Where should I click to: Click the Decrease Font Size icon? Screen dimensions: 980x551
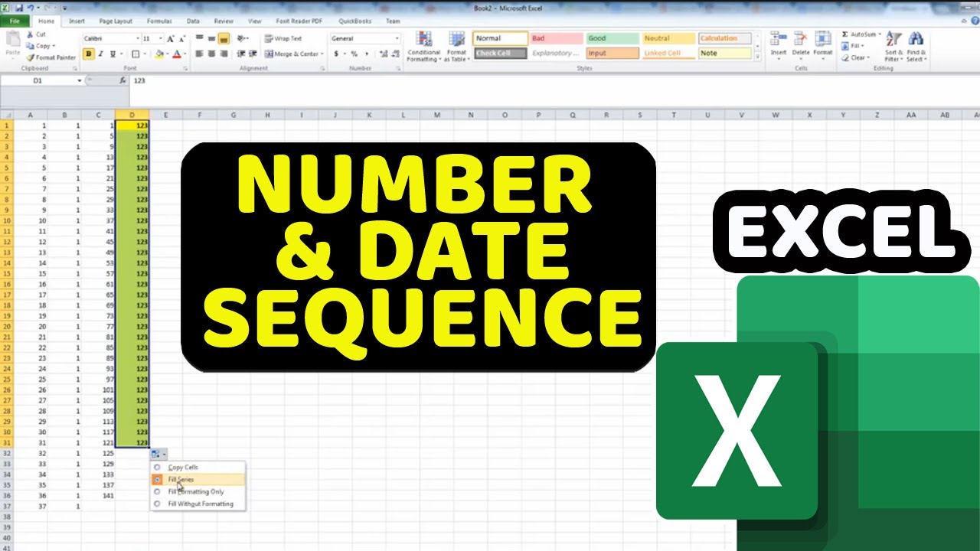coord(182,38)
